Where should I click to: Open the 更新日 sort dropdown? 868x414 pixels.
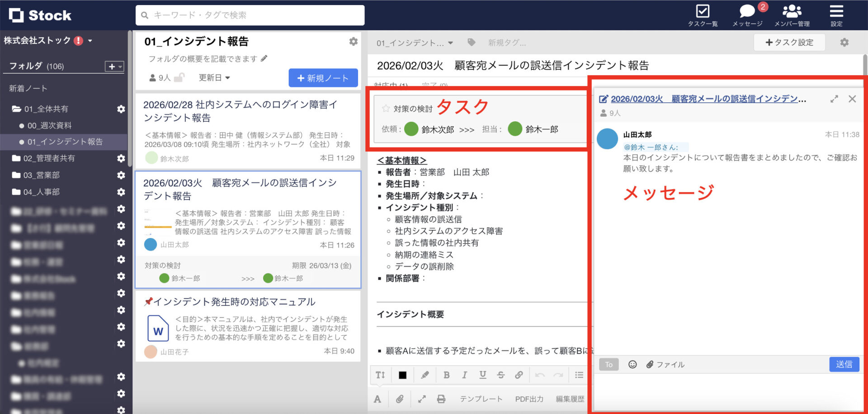tap(214, 77)
